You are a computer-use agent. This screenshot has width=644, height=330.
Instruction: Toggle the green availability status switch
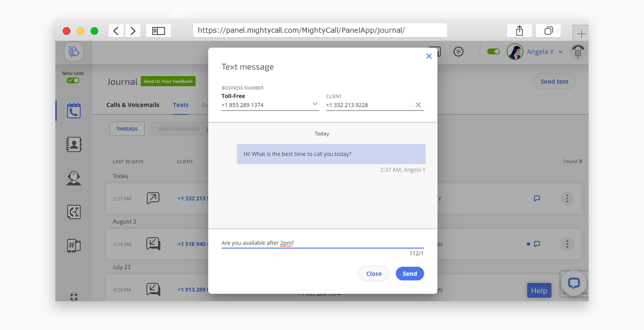pos(493,51)
